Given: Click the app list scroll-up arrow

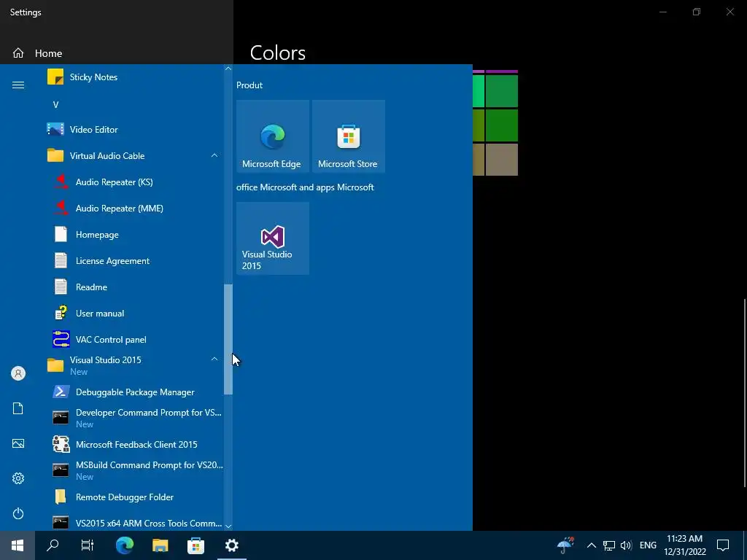Looking at the screenshot, I should coord(228,69).
